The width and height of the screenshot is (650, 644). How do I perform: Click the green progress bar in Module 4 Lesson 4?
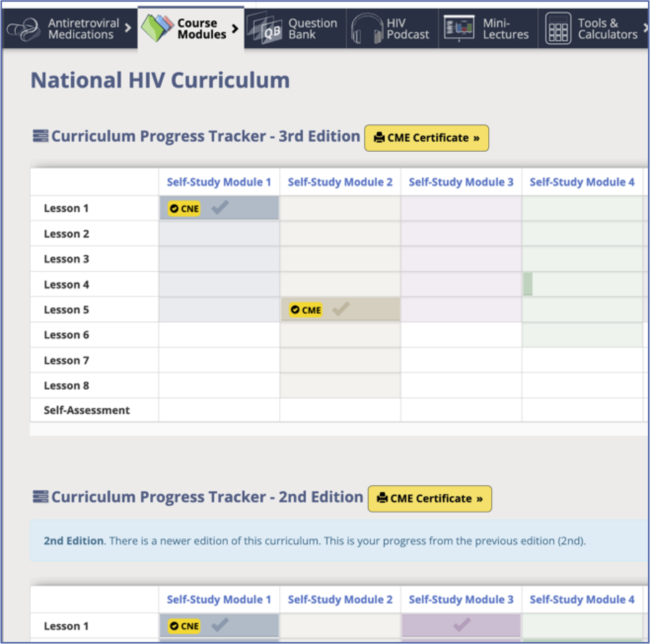pos(528,284)
